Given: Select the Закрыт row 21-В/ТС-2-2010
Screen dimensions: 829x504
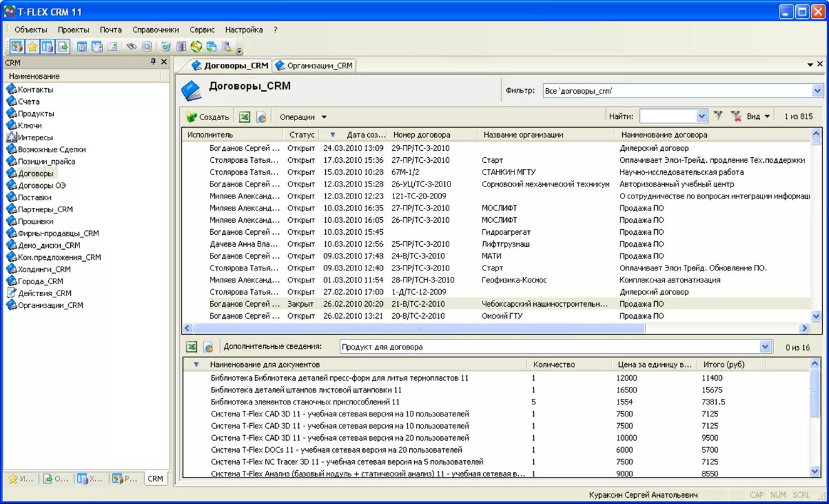Looking at the screenshot, I should (x=496, y=304).
